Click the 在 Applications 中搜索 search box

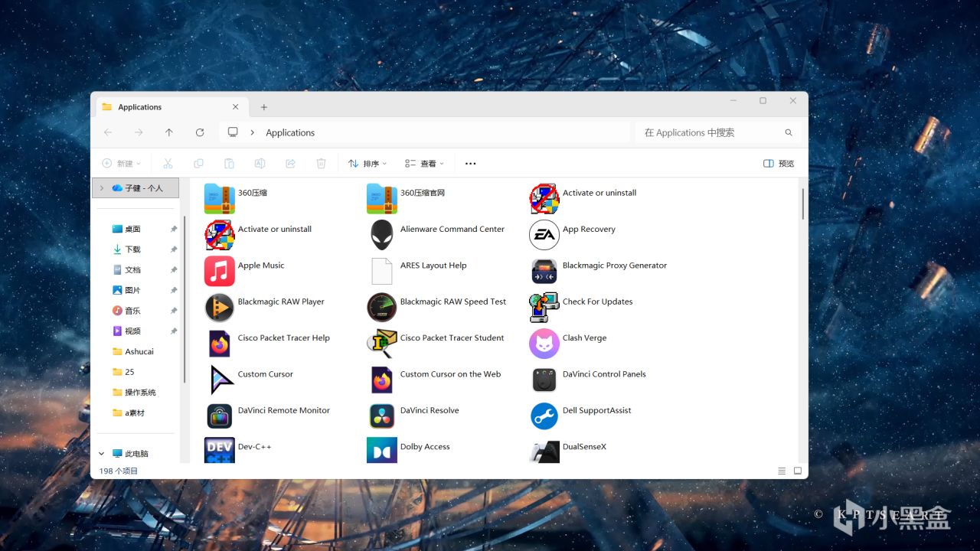718,132
